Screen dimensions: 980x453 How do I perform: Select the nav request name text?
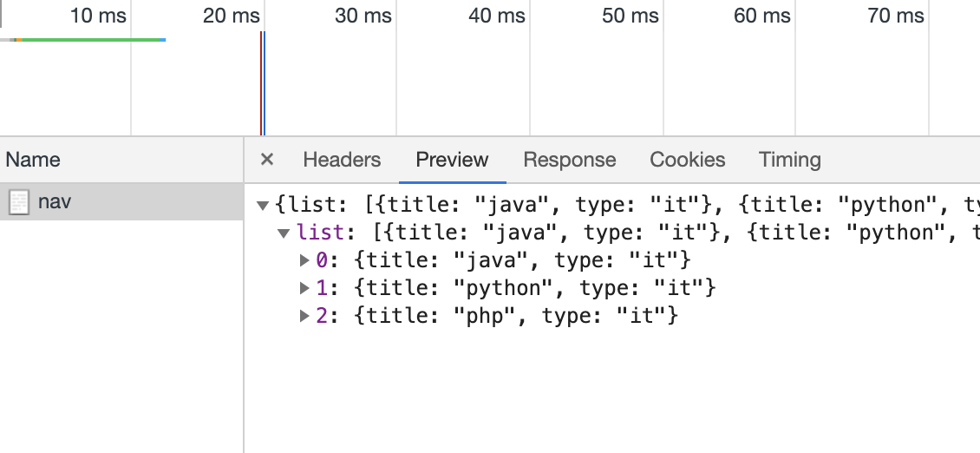[55, 202]
